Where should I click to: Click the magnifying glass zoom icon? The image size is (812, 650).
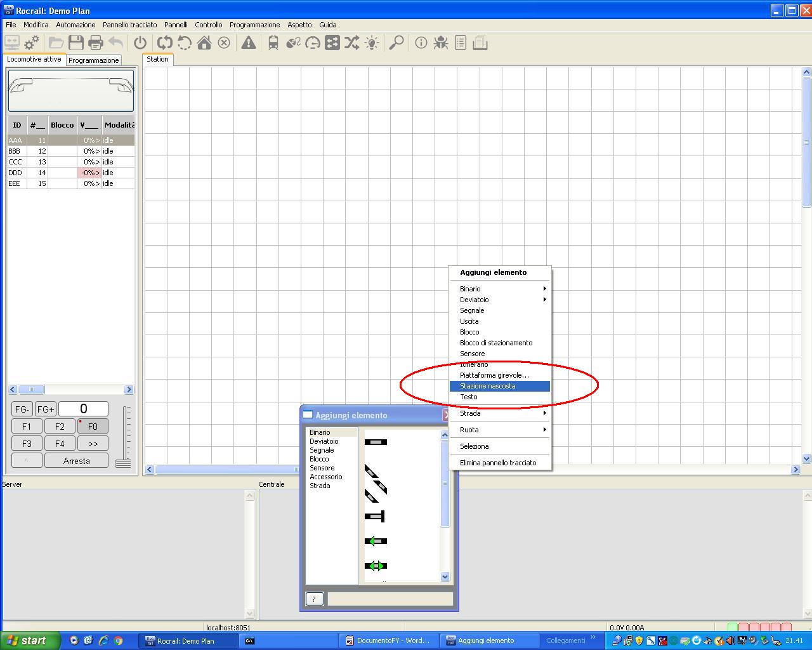point(396,43)
